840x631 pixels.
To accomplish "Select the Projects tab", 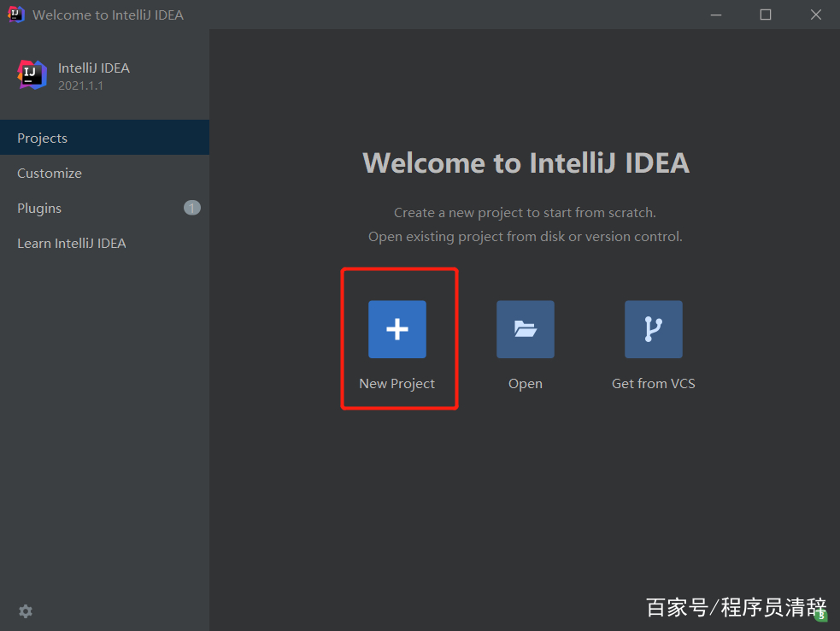I will (x=43, y=138).
